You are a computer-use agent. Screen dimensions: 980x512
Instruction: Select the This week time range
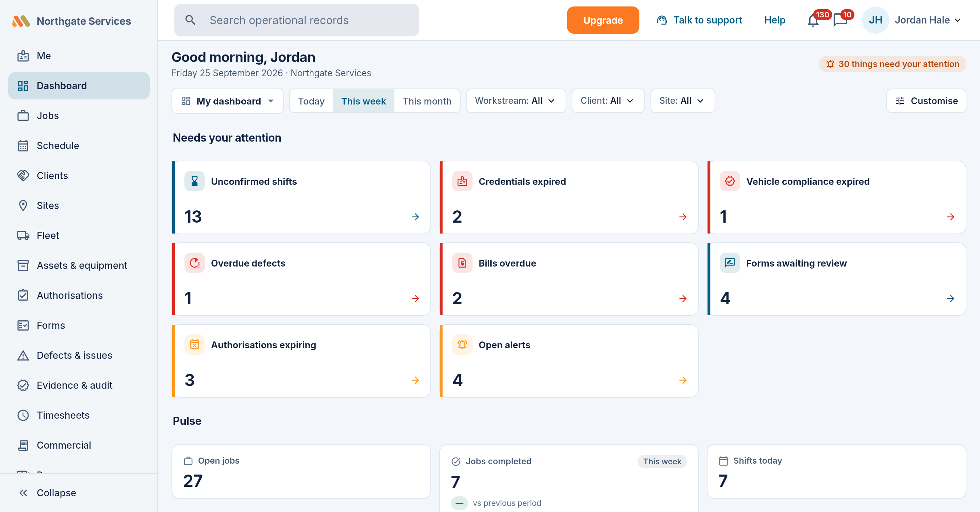pyautogui.click(x=363, y=101)
